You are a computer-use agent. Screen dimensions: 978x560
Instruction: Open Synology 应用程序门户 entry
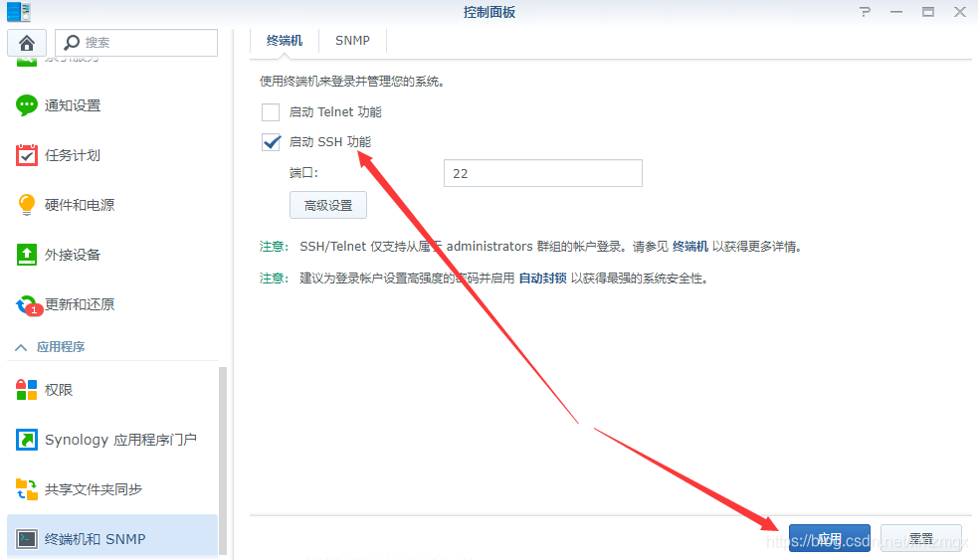112,440
